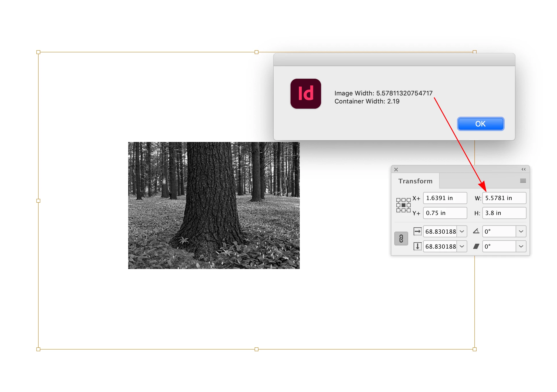This screenshot has width=557, height=392.
Task: Select the grayscale forest tree image
Action: point(214,205)
